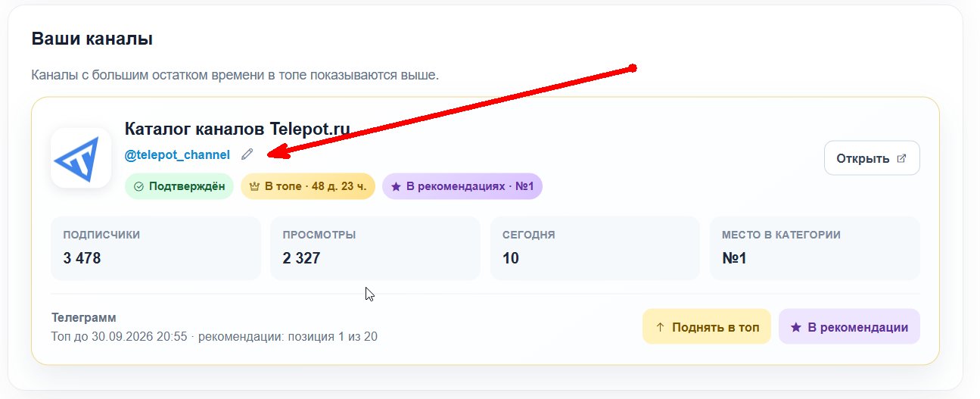
Task: Open the @telepot_channel link
Action: [177, 154]
